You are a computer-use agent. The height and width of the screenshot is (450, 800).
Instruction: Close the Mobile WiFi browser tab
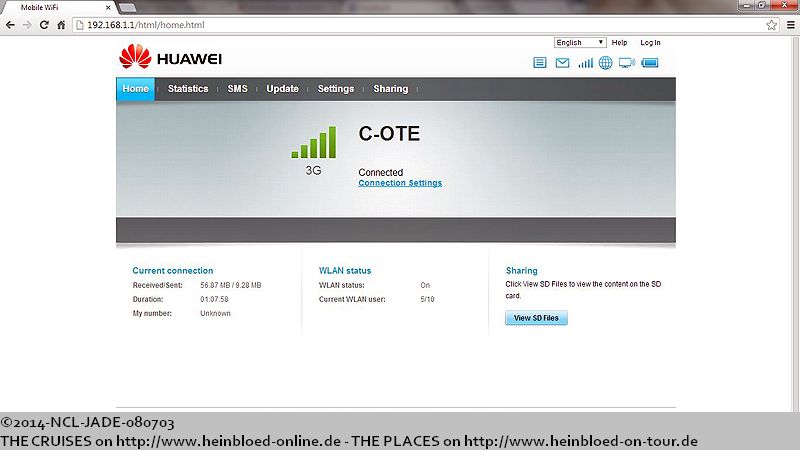click(108, 8)
